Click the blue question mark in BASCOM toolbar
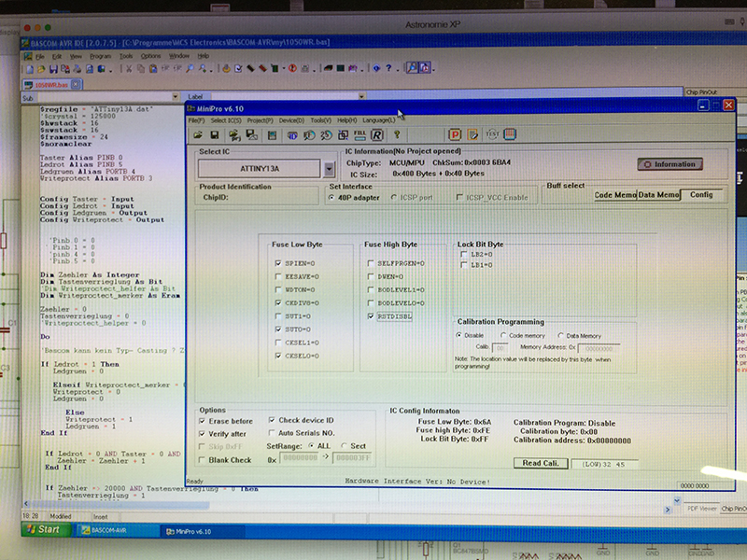This screenshot has width=747, height=560. 388,68
